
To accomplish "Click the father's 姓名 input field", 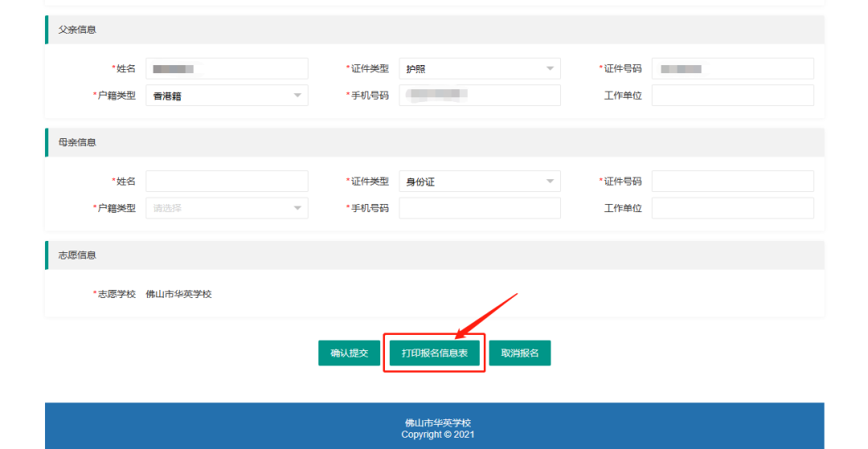I will [227, 69].
